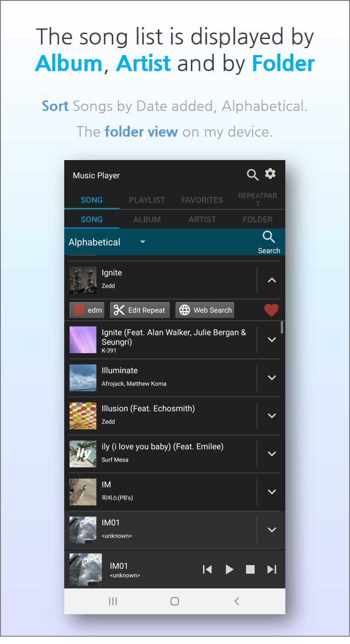Click the Edit Repeat button
This screenshot has width=350, height=644.
140,310
